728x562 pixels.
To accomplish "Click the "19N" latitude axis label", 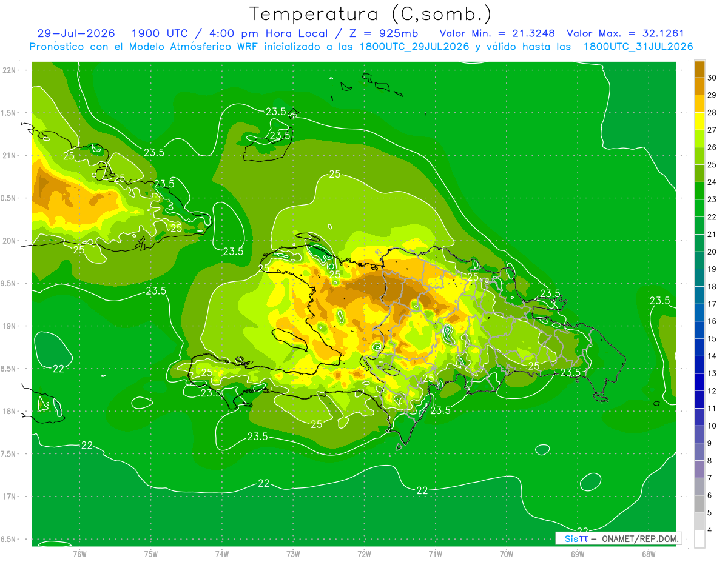I will (10, 326).
